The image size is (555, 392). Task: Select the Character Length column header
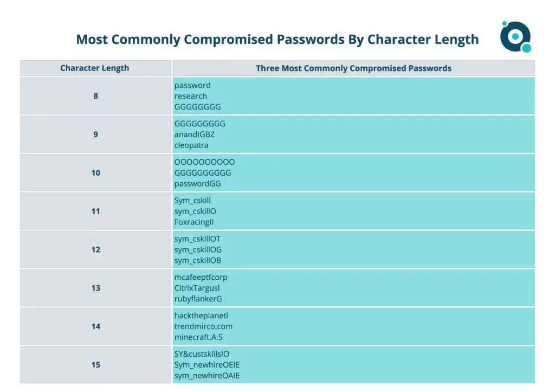click(x=95, y=68)
